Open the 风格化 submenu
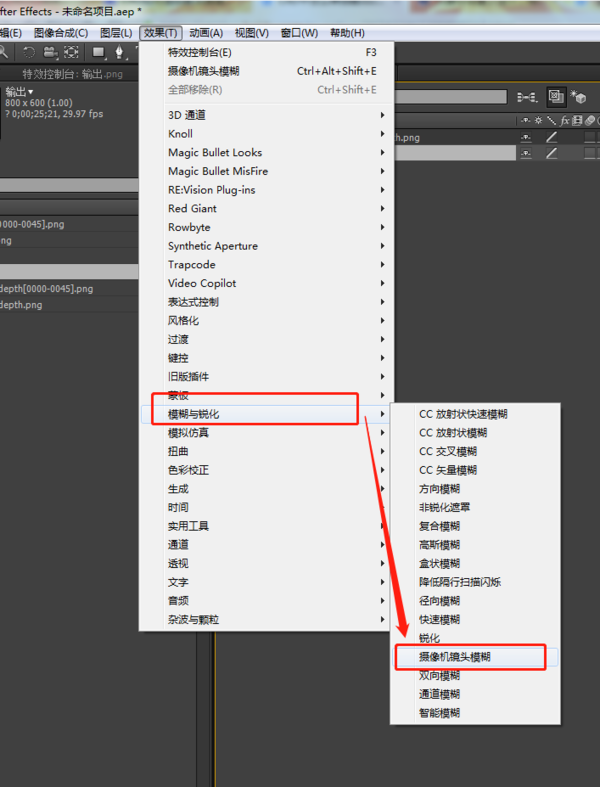The image size is (600, 787). tap(266, 320)
